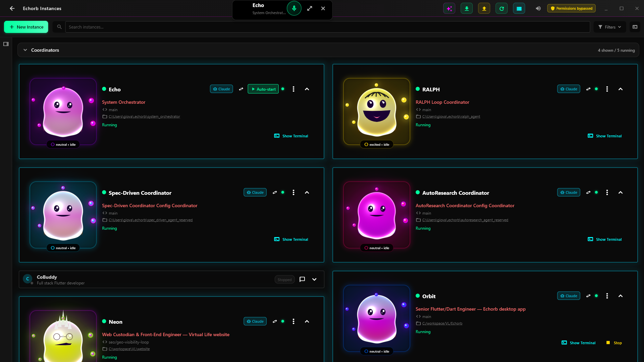The width and height of the screenshot is (644, 362).
Task: Focus the Search instances field
Action: 327,27
